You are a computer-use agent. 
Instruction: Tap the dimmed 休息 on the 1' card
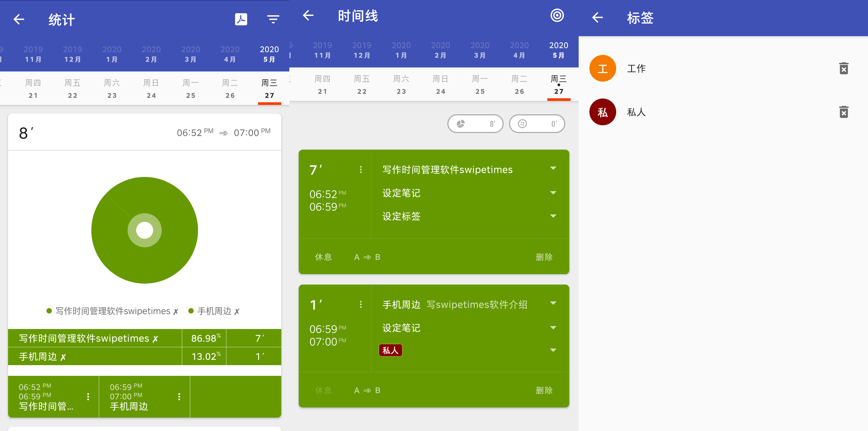pos(323,390)
